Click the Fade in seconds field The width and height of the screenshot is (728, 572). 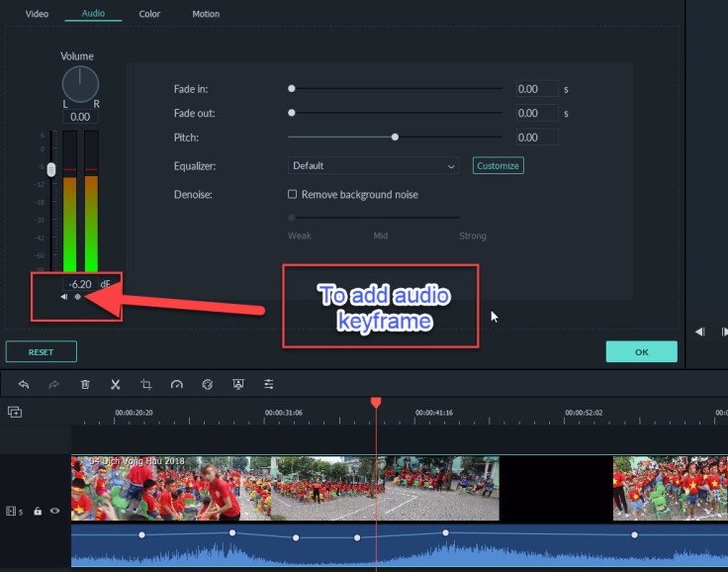tap(537, 89)
